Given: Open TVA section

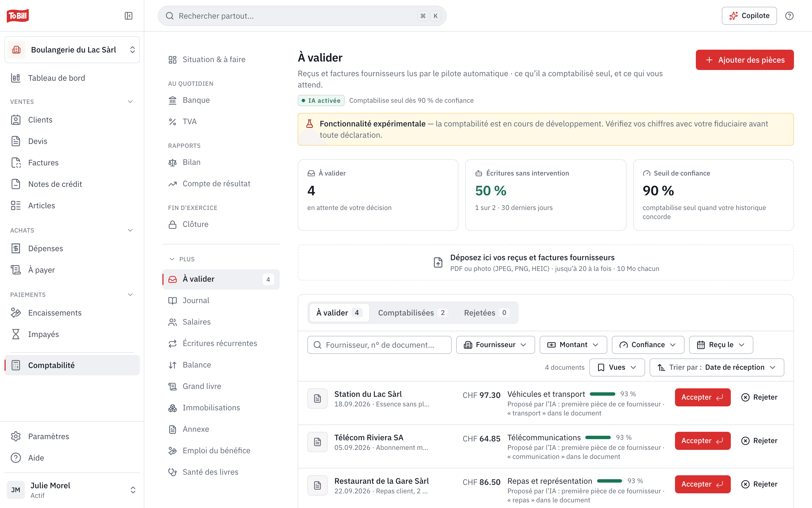Looking at the screenshot, I should [221, 122].
